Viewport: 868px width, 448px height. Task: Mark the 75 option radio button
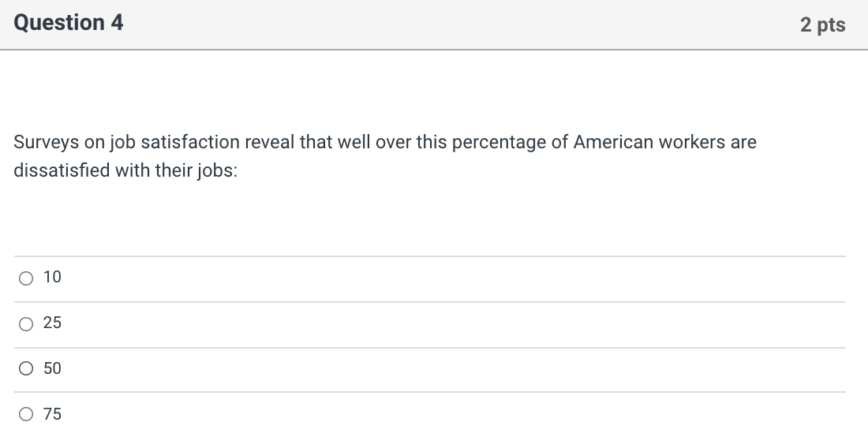pos(27,414)
